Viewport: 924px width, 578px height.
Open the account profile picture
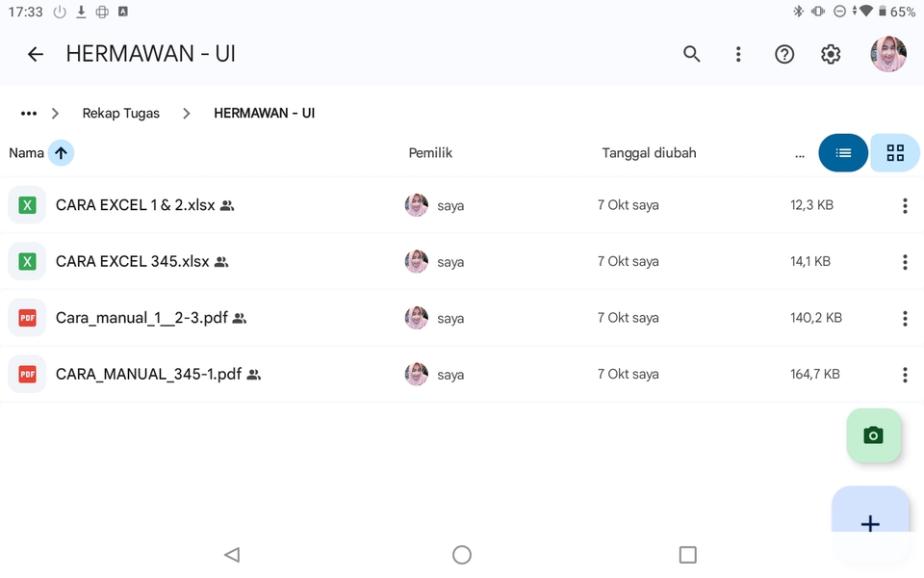887,55
